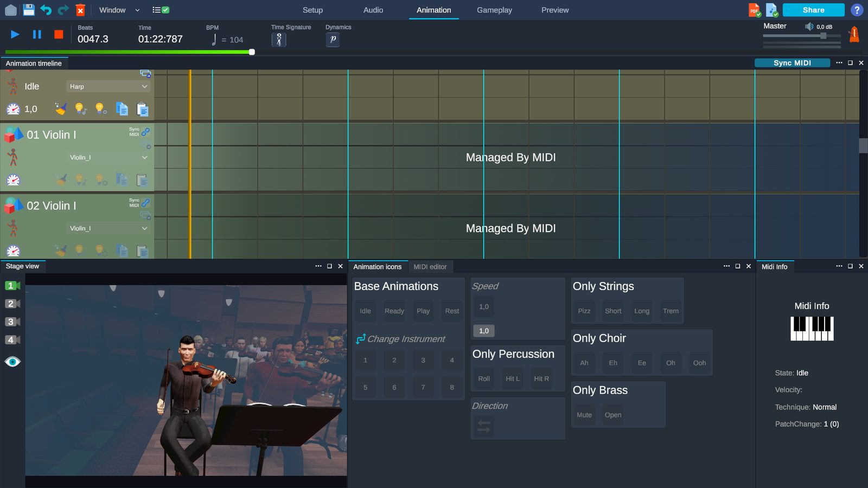868x488 pixels.
Task: Adjust the Master volume slider handle
Action: pyautogui.click(x=823, y=36)
